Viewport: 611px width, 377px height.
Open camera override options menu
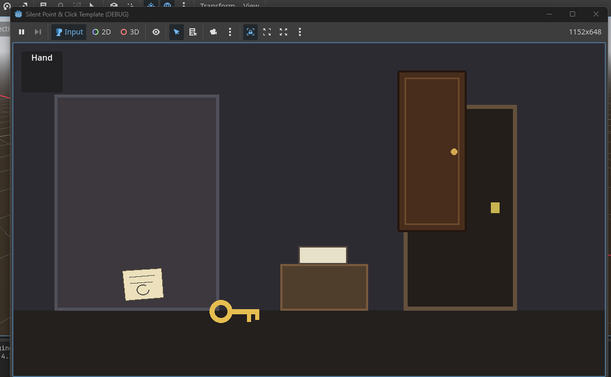[230, 32]
